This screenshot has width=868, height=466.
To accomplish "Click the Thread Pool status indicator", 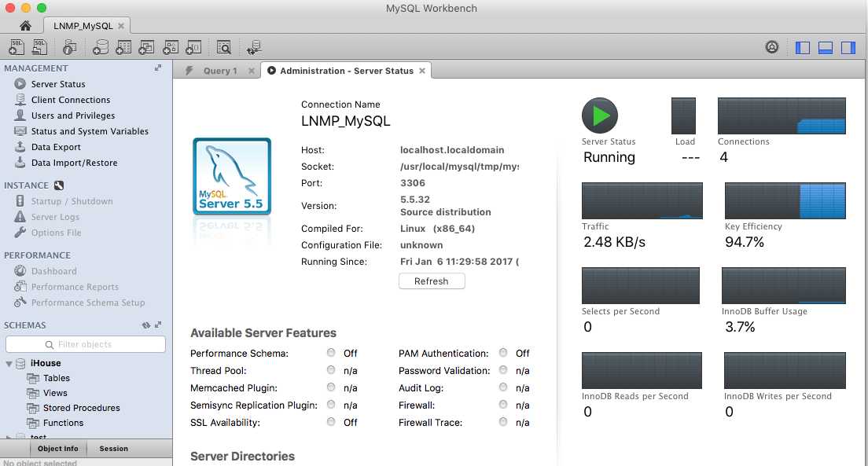I will (x=331, y=369).
